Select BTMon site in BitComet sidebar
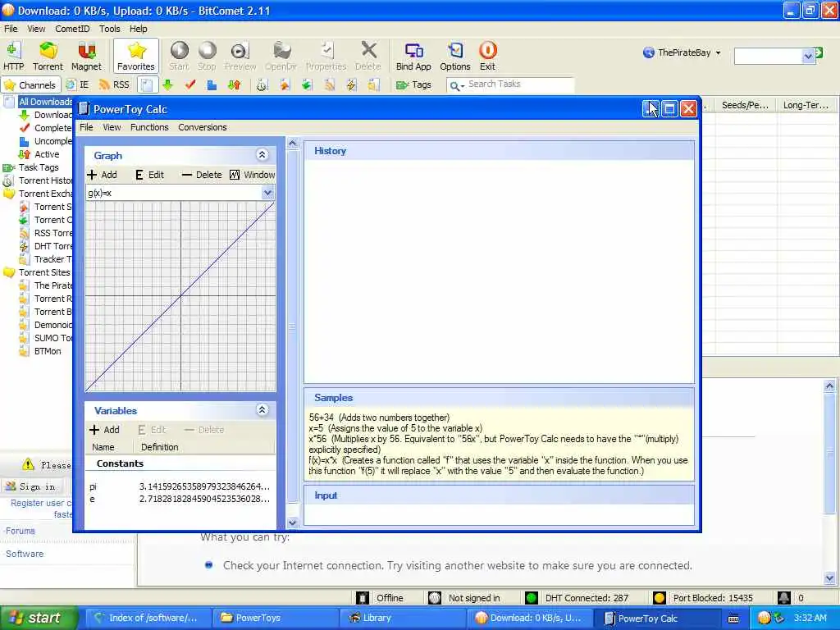 (x=48, y=351)
